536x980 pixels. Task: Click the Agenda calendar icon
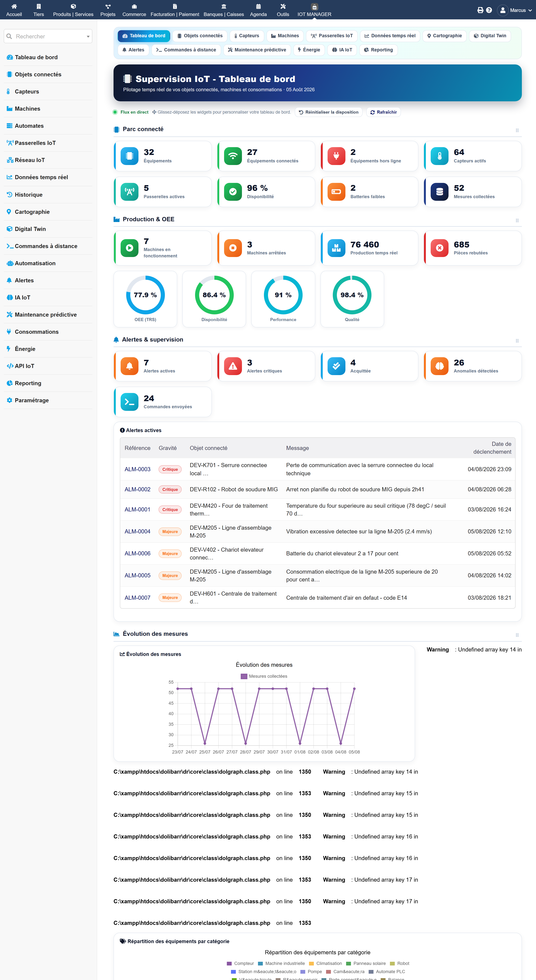[258, 7]
